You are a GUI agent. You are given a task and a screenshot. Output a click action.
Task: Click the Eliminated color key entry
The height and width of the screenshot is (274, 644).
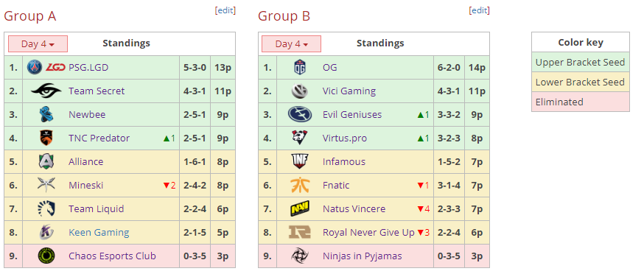581,102
